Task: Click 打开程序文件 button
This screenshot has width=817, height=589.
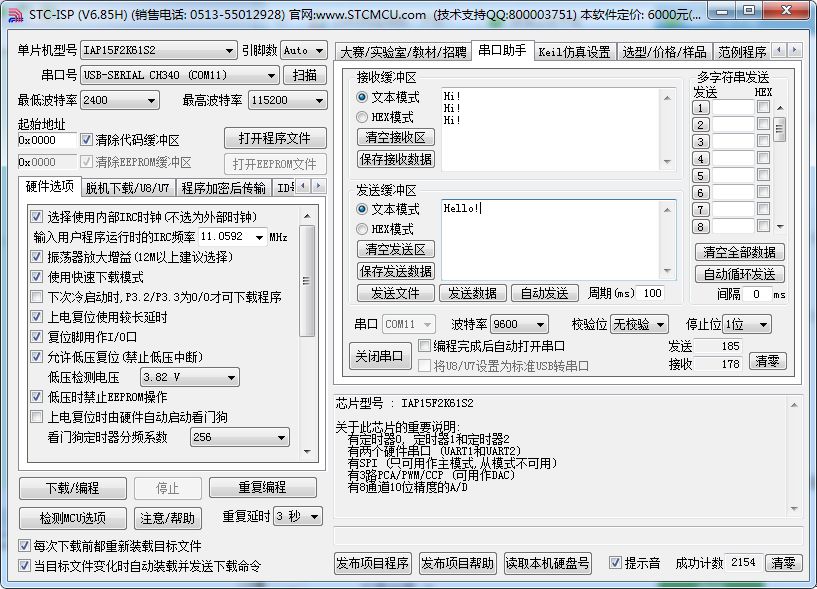Action: tap(275, 139)
